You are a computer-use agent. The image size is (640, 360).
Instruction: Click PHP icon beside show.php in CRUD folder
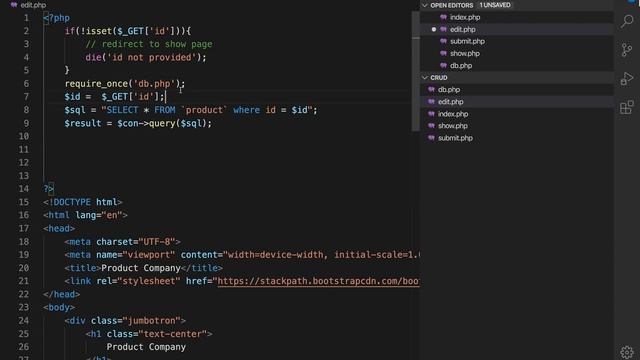pos(431,126)
